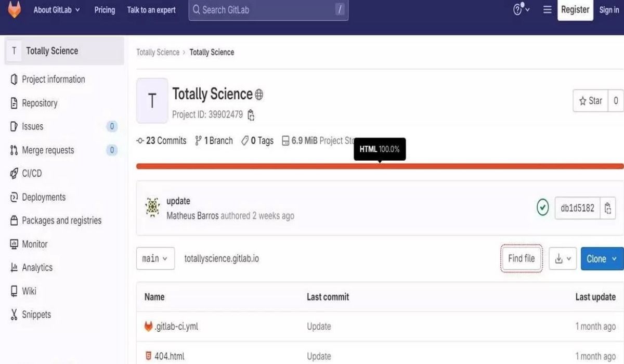Click the Matheus Barros avatar image

tap(152, 207)
